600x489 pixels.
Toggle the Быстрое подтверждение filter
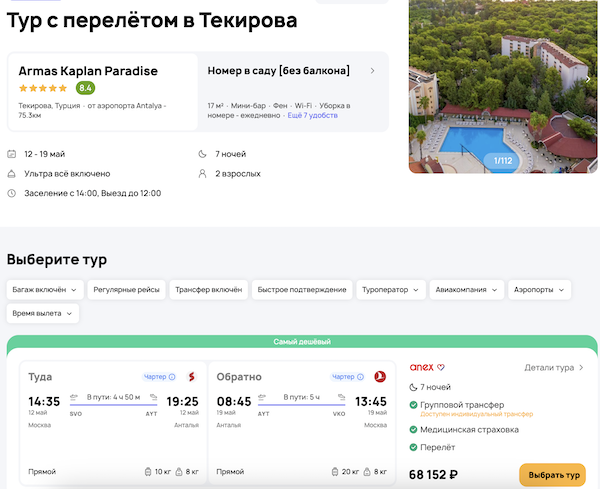point(300,289)
